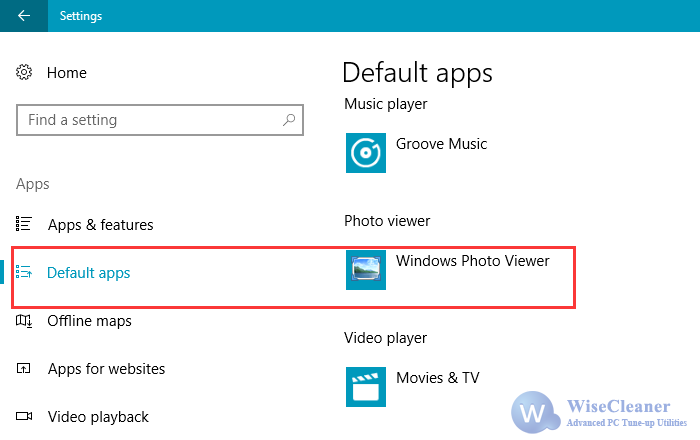Change Windows Photo Viewer default app
Viewport: 700px width, 440px height.
coord(472,261)
